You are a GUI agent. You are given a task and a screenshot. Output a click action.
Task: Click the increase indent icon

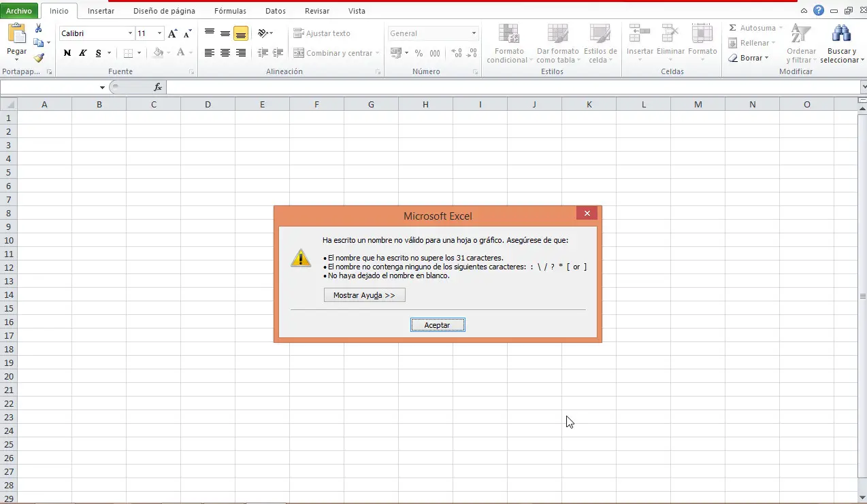click(x=278, y=52)
